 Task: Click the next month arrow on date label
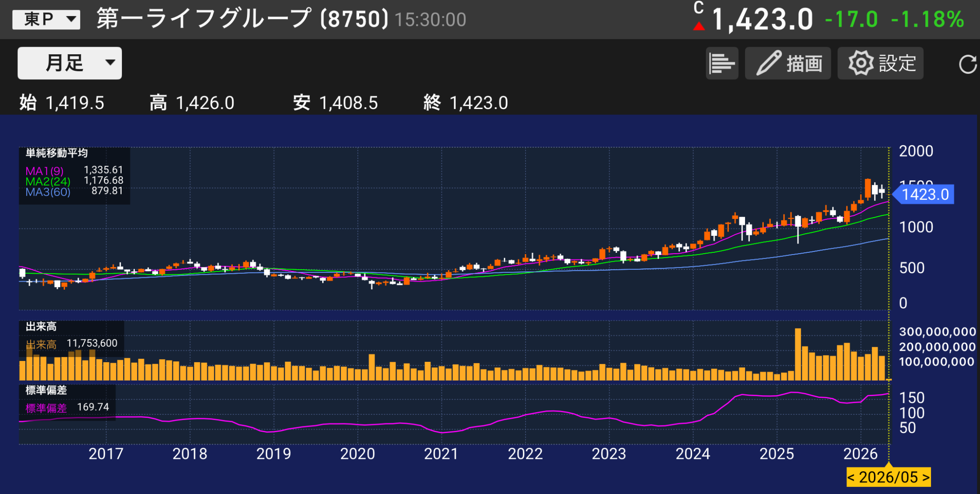point(926,477)
